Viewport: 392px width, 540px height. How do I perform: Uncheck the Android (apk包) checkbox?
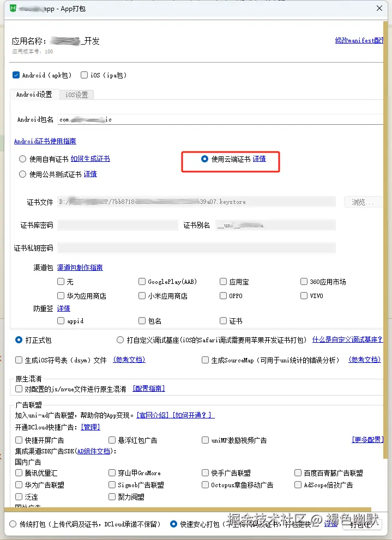click(x=16, y=75)
